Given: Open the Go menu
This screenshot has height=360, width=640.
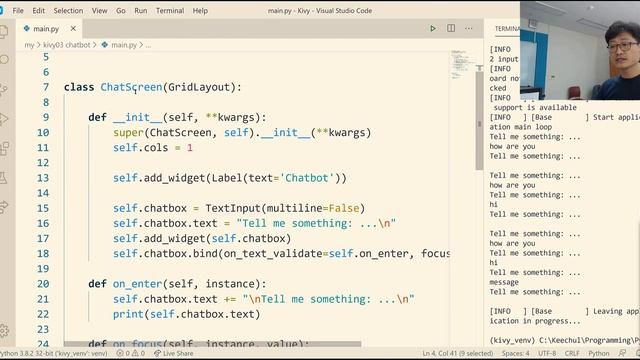Looking at the screenshot, I should pos(121,11).
